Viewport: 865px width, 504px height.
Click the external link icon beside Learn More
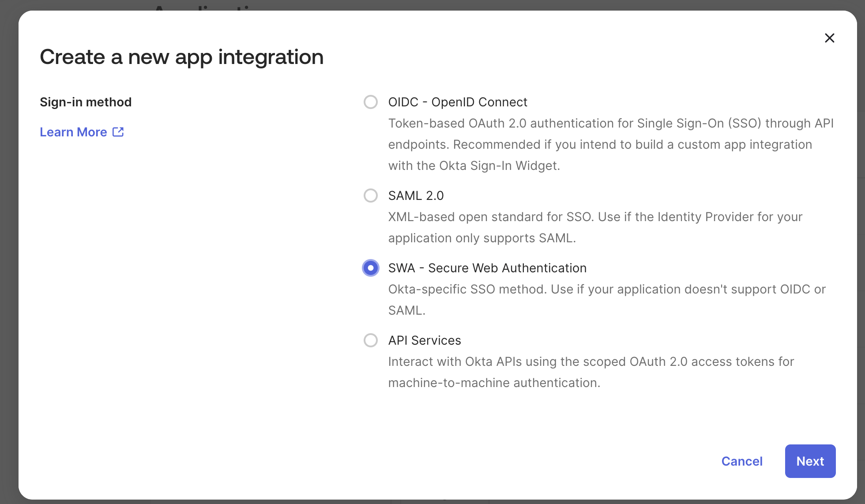(117, 132)
